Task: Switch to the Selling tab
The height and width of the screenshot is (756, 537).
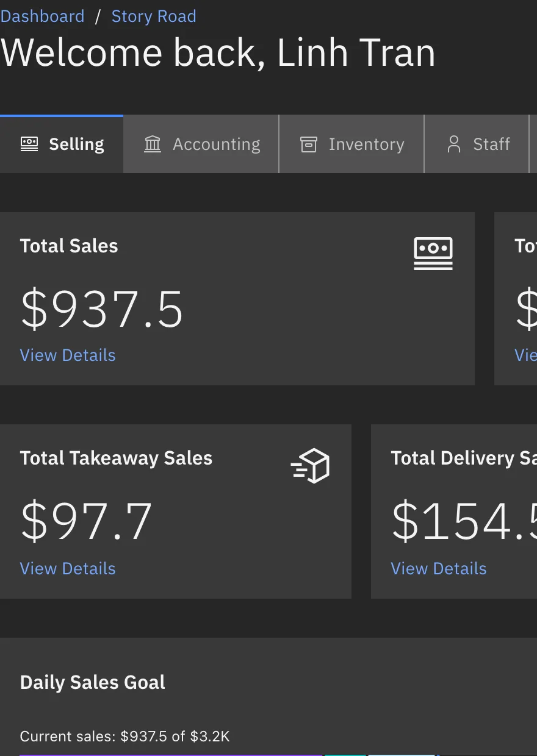Action: pos(62,144)
